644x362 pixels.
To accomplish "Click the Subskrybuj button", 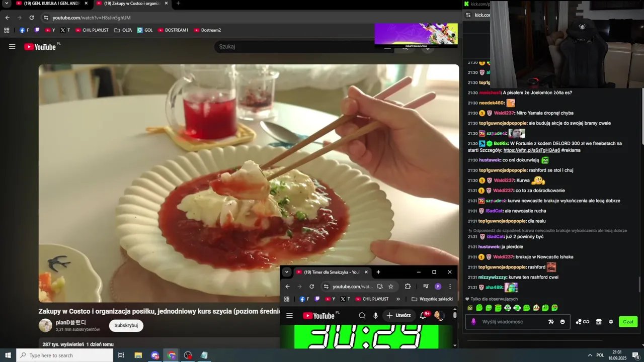I will pyautogui.click(x=126, y=325).
